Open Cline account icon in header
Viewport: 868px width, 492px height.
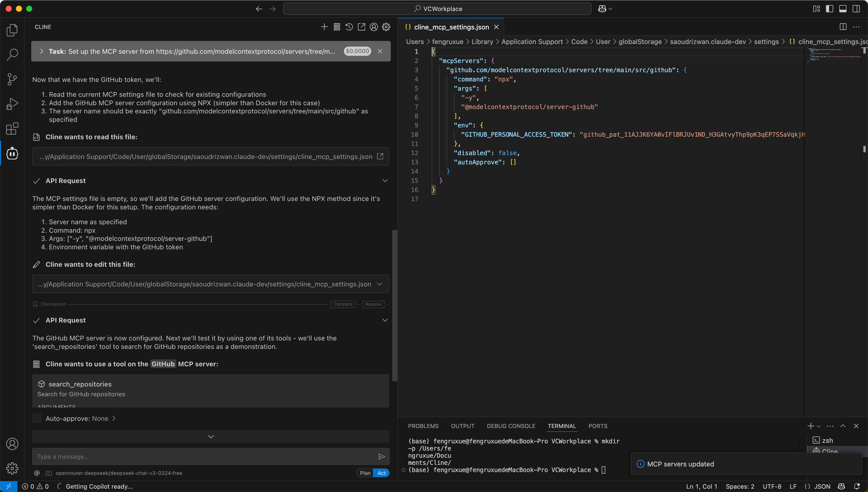click(x=374, y=27)
